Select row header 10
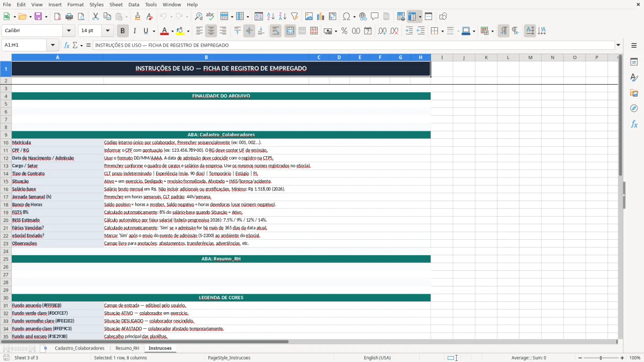Viewport: 644px width, 362px height. click(x=6, y=143)
